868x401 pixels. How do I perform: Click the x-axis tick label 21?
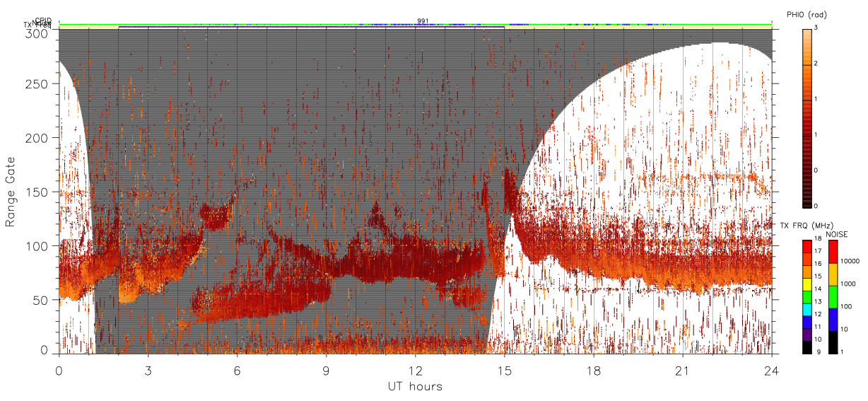coord(683,371)
